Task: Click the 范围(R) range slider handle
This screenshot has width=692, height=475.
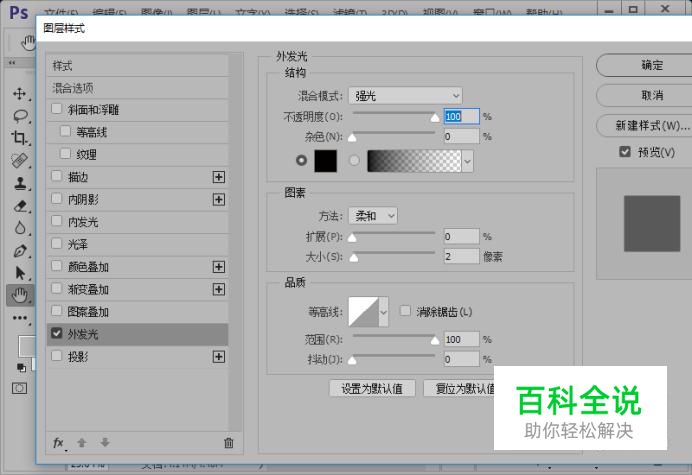Action: click(x=435, y=340)
